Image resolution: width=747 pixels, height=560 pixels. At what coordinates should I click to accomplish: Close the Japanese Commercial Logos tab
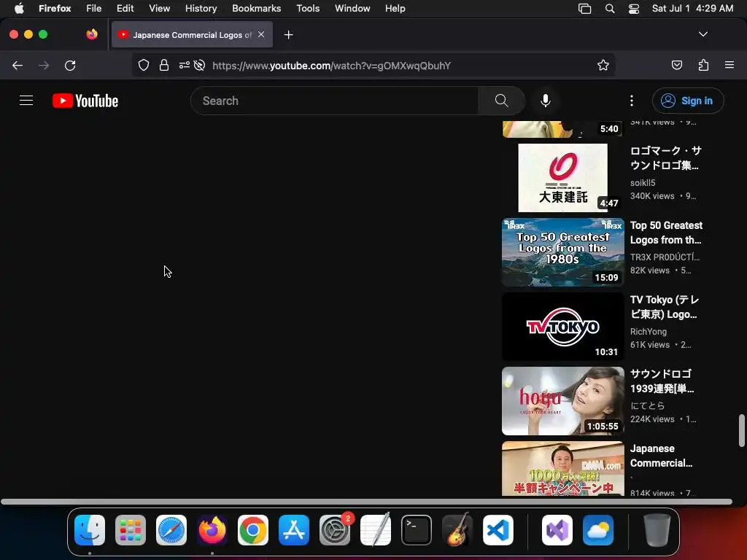[x=261, y=34]
